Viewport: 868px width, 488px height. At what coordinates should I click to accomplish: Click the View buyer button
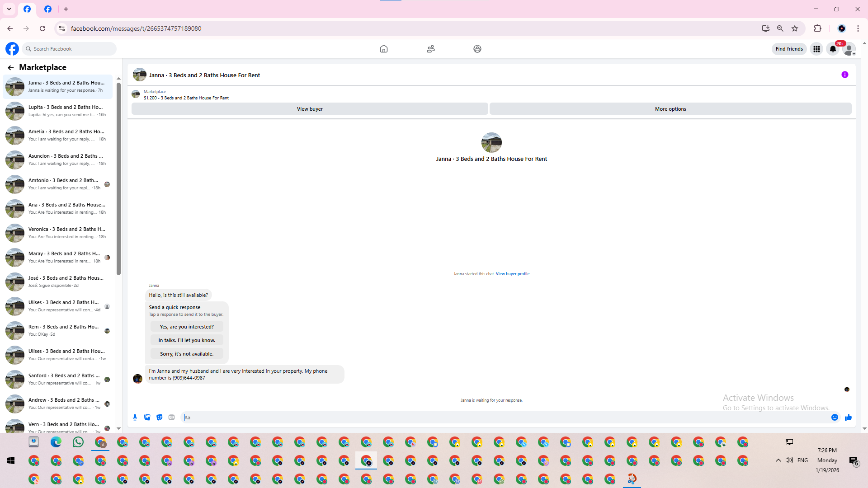pos(310,109)
